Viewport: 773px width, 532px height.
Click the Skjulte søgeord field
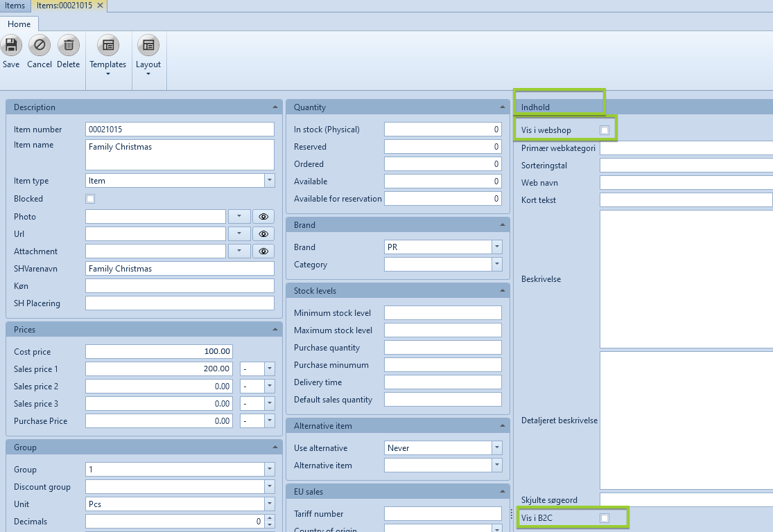(686, 499)
